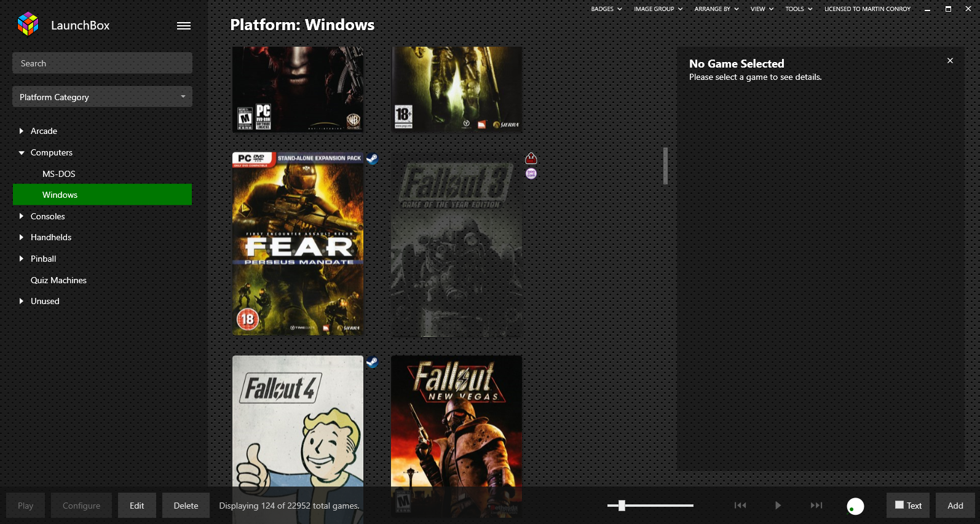Select the Quiz Machines category
Image resolution: width=980 pixels, height=524 pixels.
tap(58, 280)
